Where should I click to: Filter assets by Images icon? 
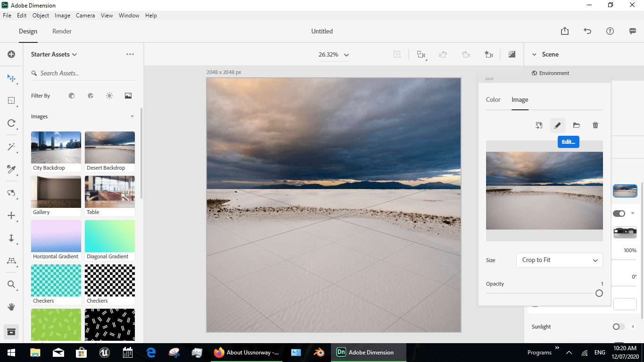[128, 96]
